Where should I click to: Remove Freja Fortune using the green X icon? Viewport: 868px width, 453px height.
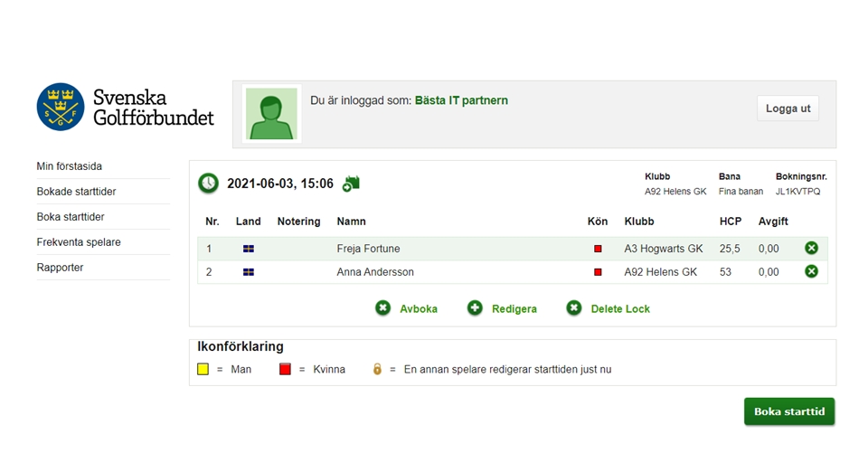point(812,248)
